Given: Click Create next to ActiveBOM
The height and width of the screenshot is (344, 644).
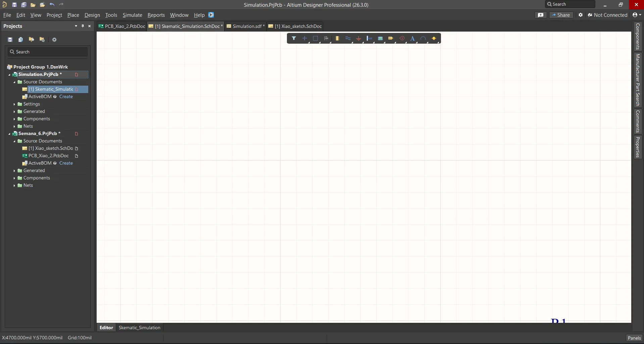Looking at the screenshot, I should click(x=66, y=96).
